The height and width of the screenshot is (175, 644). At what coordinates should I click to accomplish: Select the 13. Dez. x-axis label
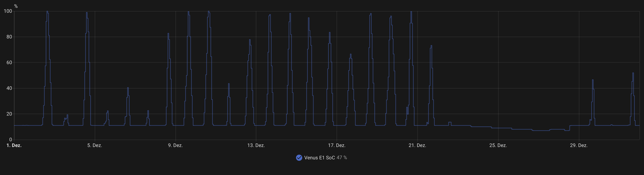pos(256,146)
